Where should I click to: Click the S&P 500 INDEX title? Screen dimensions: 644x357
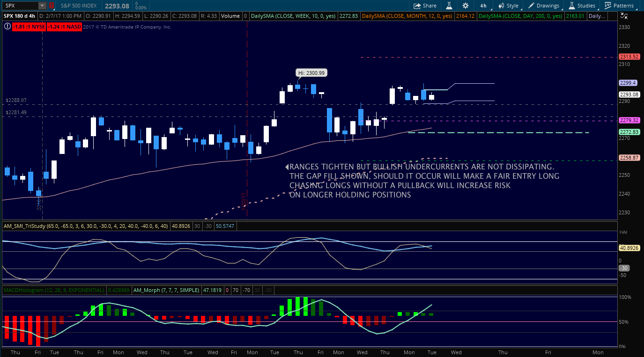78,6
